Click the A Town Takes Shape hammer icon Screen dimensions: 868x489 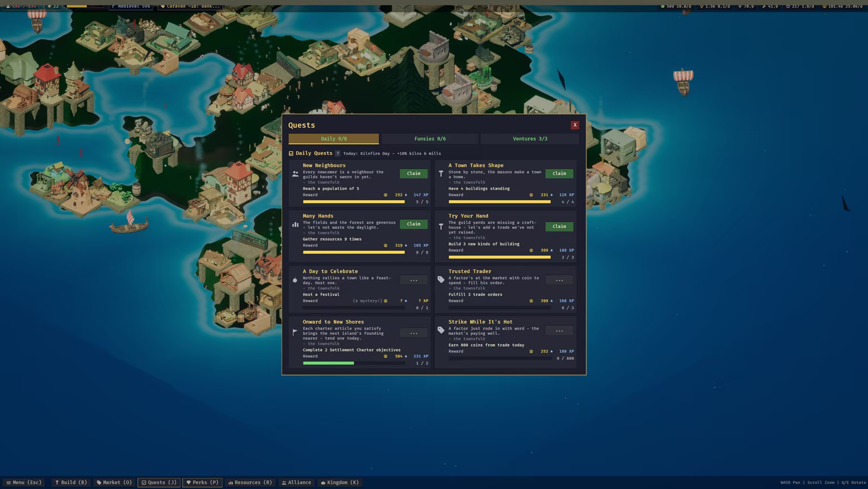click(441, 173)
